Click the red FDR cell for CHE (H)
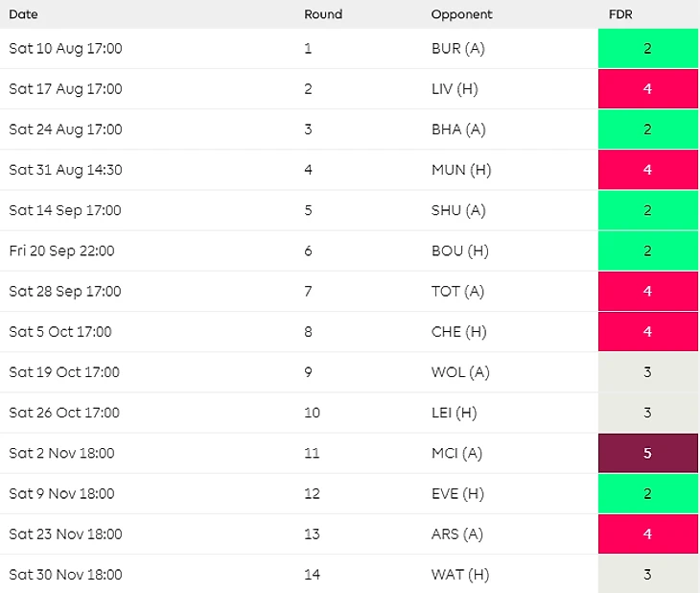 click(x=647, y=332)
